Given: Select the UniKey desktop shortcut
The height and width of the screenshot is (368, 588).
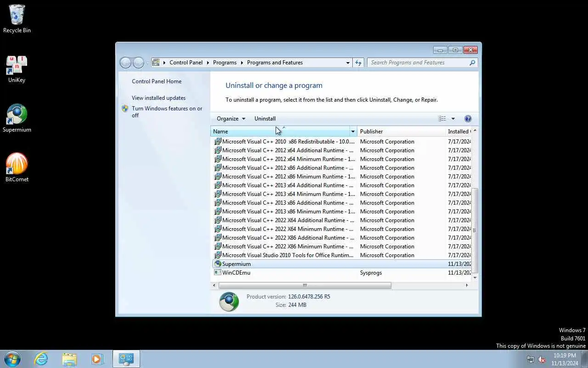Looking at the screenshot, I should (x=17, y=69).
